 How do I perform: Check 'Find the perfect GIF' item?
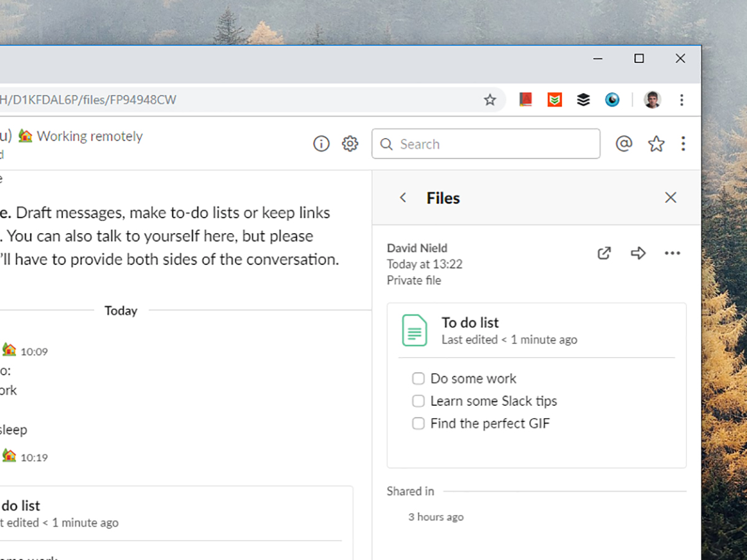(x=418, y=424)
